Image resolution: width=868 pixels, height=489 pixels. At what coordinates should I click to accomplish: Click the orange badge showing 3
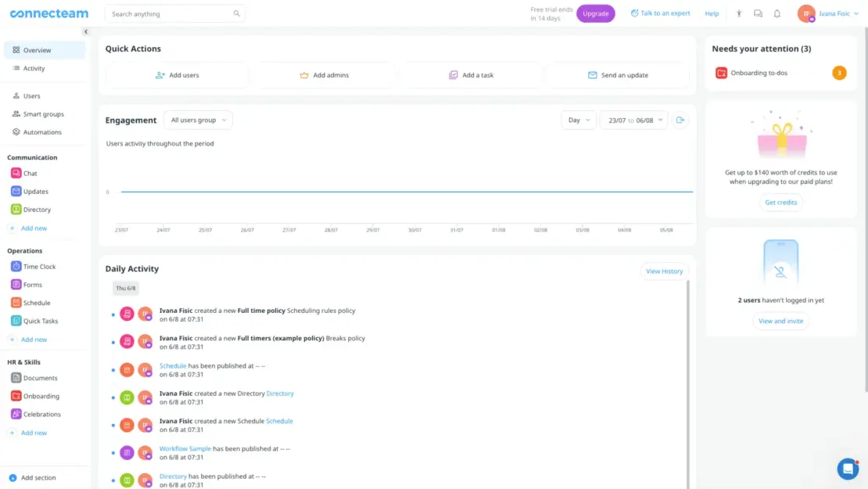(x=839, y=73)
